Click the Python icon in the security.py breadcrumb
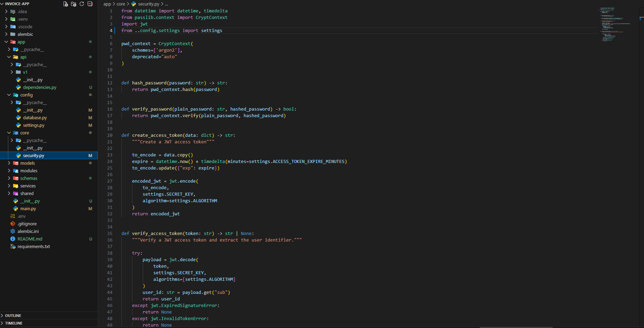Image resolution: width=644 pixels, height=328 pixels. 134,4
